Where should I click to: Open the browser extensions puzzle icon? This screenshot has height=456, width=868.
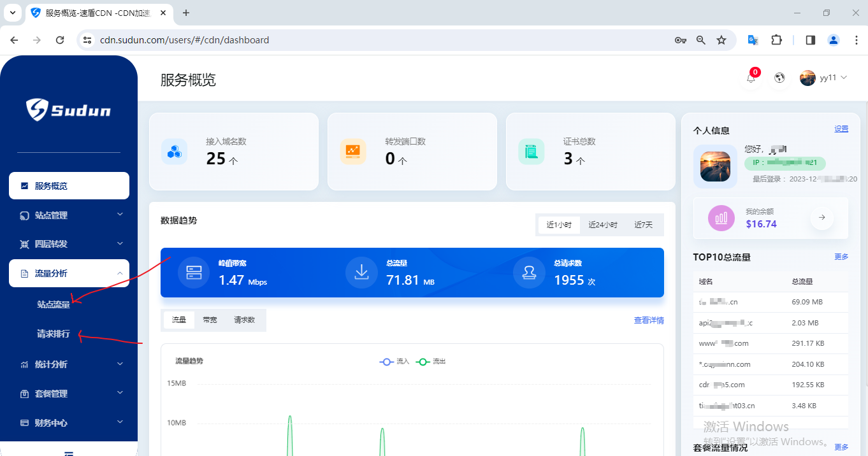pyautogui.click(x=776, y=40)
